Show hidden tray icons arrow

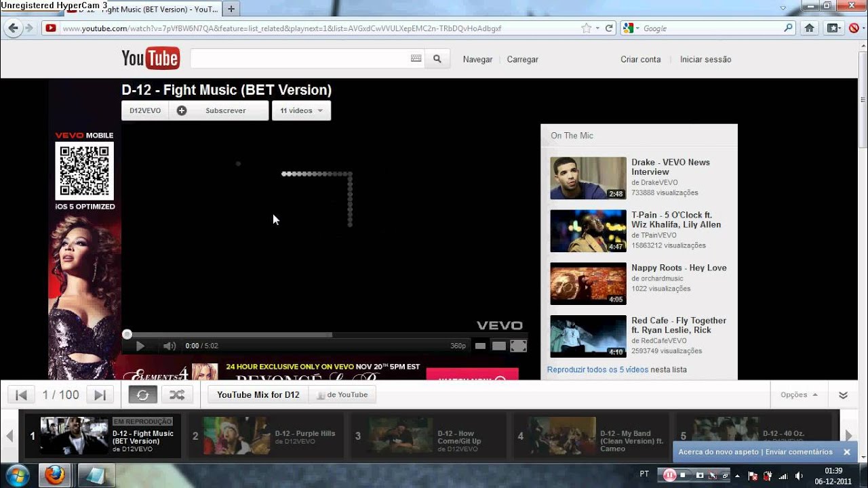pos(737,475)
